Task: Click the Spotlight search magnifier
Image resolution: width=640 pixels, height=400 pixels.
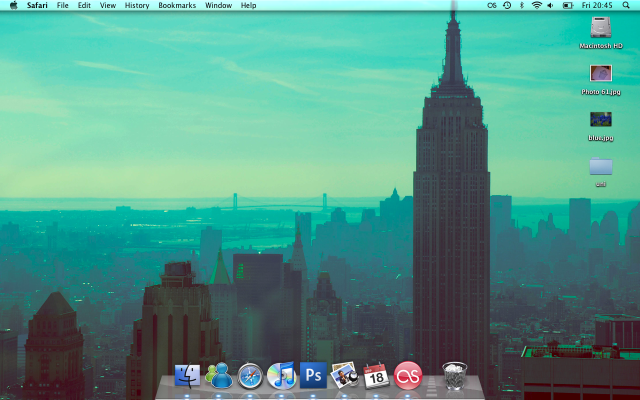Action: (x=627, y=5)
